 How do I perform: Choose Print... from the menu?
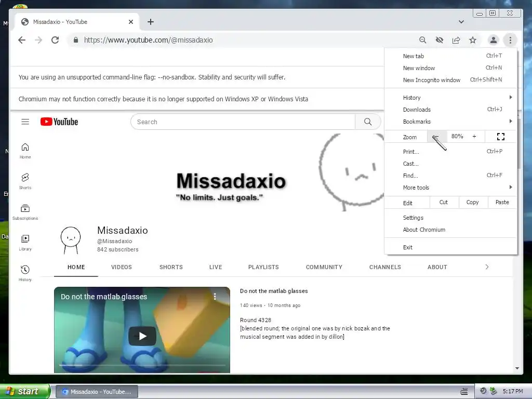(x=451, y=152)
